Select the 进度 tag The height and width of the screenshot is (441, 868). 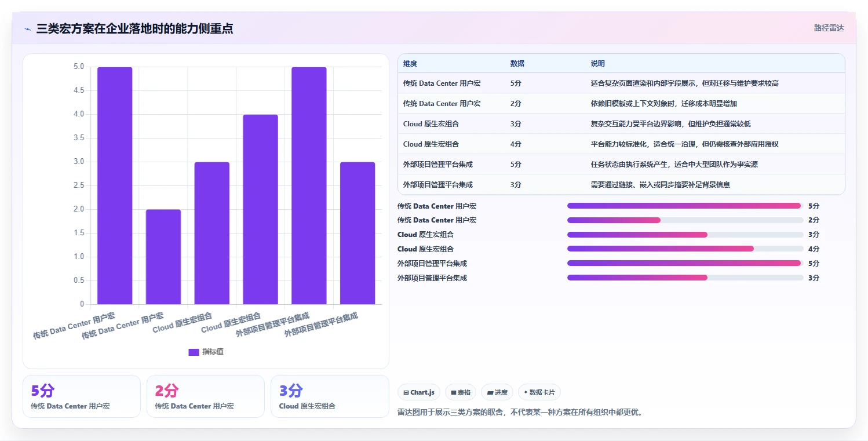[x=497, y=392]
